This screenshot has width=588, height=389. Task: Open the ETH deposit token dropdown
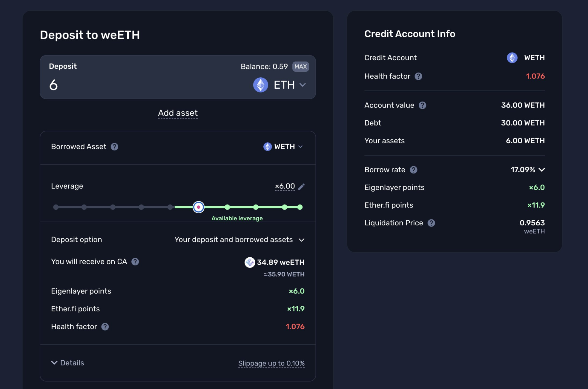click(280, 85)
